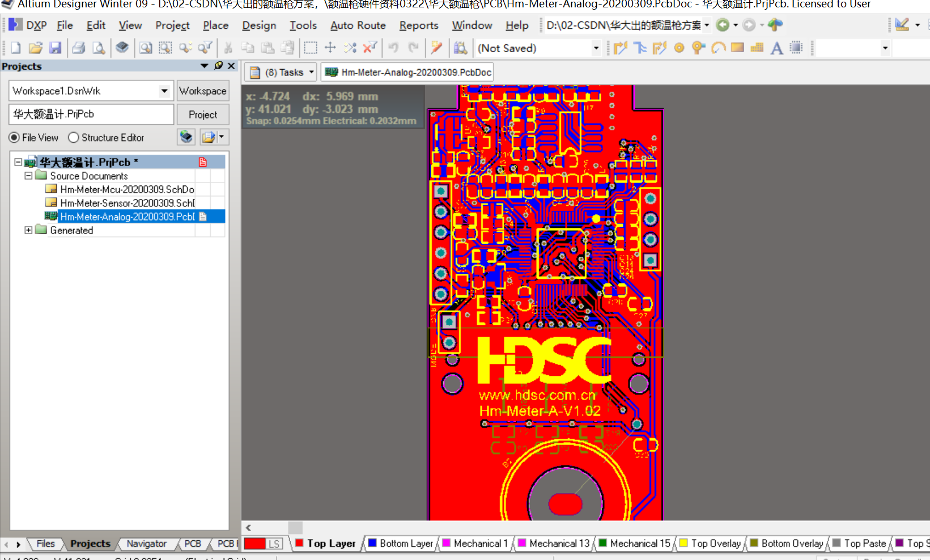Select File View radio button
The height and width of the screenshot is (560, 930).
point(14,138)
